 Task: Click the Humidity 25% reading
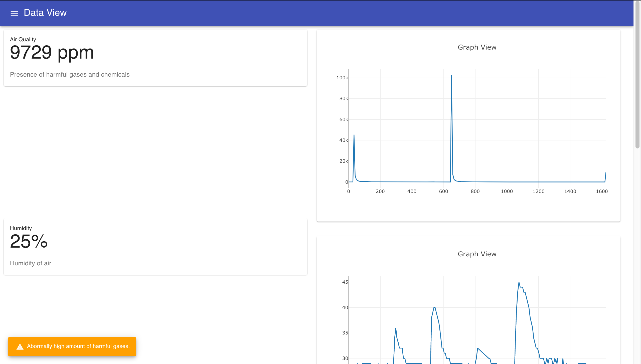click(29, 242)
